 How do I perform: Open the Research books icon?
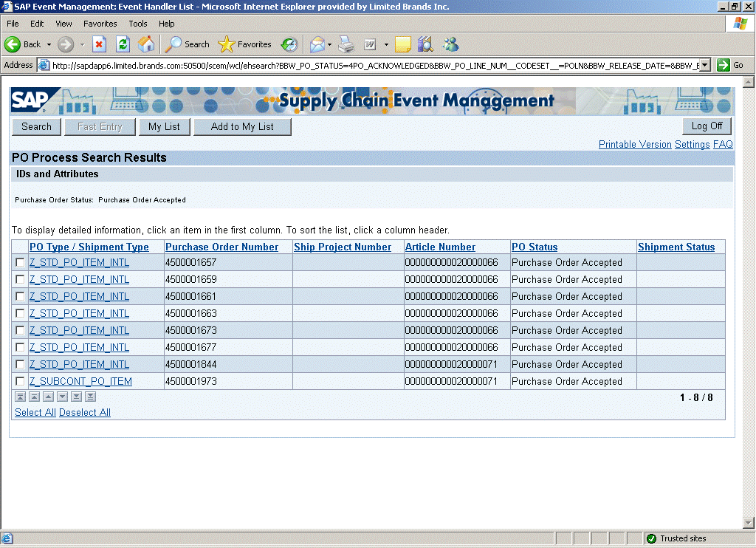(x=425, y=44)
